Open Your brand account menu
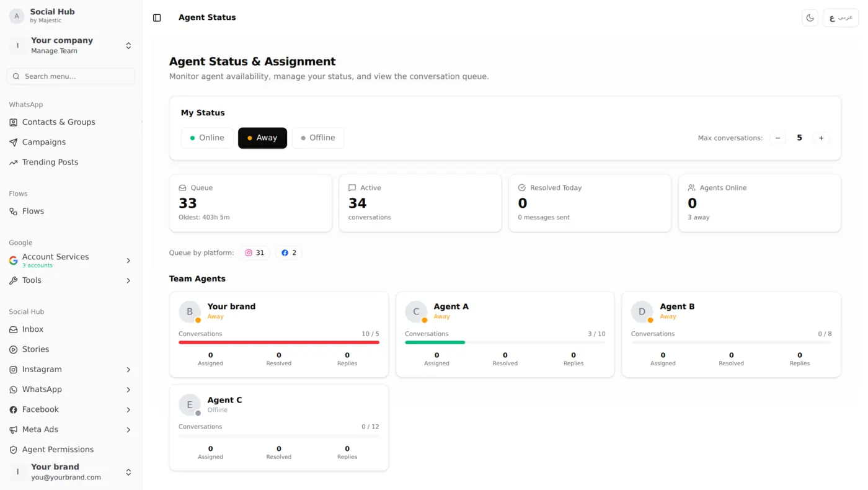 pyautogui.click(x=71, y=472)
